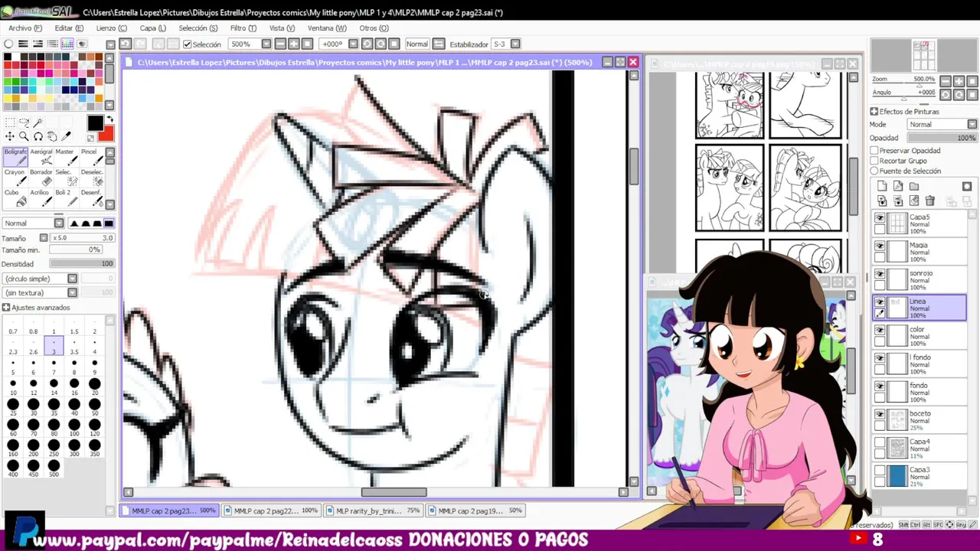Adjust the layer Opacidad slider
Image resolution: width=980 pixels, height=551 pixels.
point(942,138)
